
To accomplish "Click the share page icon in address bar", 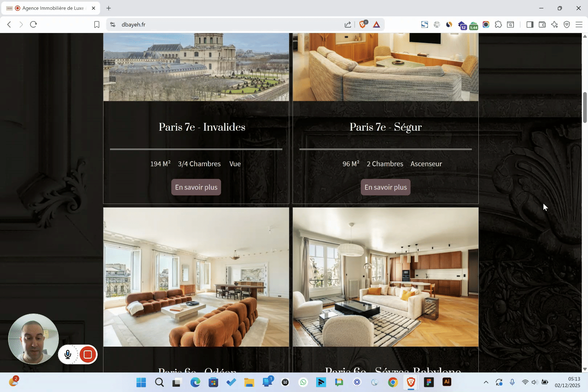I will (348, 24).
